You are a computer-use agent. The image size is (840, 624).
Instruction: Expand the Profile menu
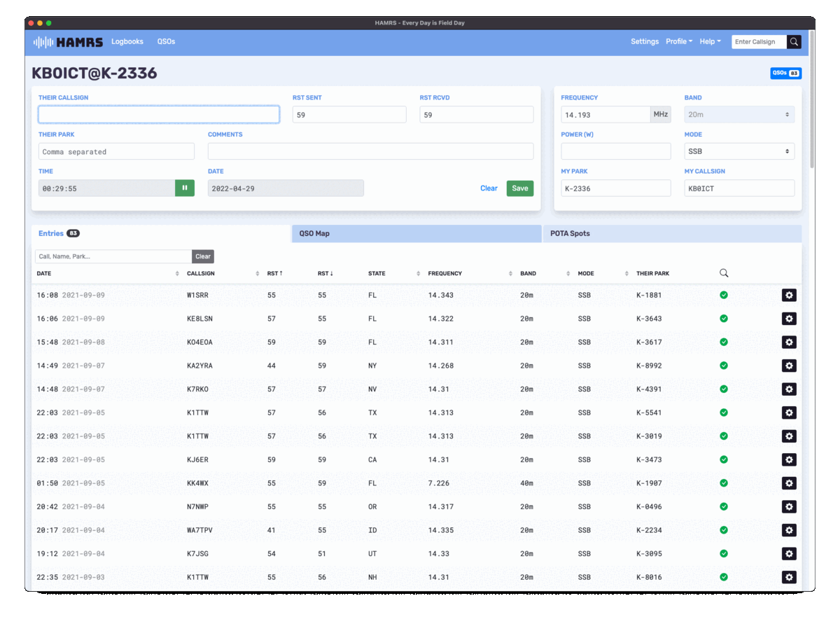point(678,42)
